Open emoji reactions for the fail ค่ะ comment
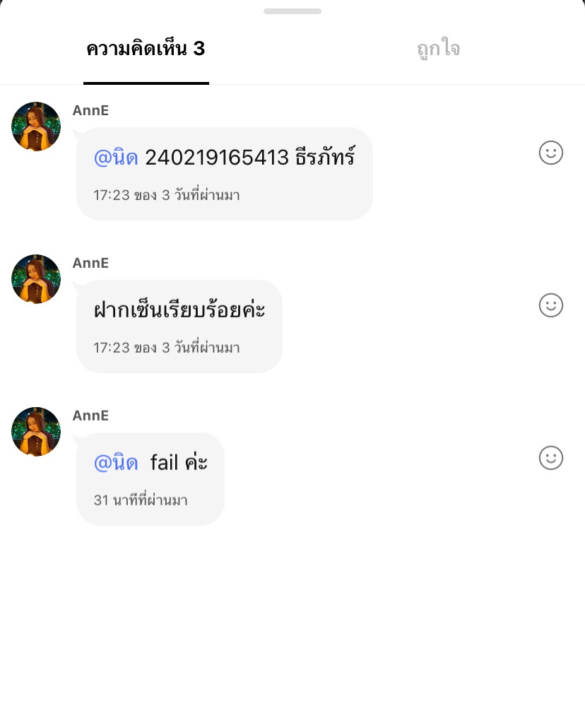Image resolution: width=585 pixels, height=728 pixels. pos(550,458)
